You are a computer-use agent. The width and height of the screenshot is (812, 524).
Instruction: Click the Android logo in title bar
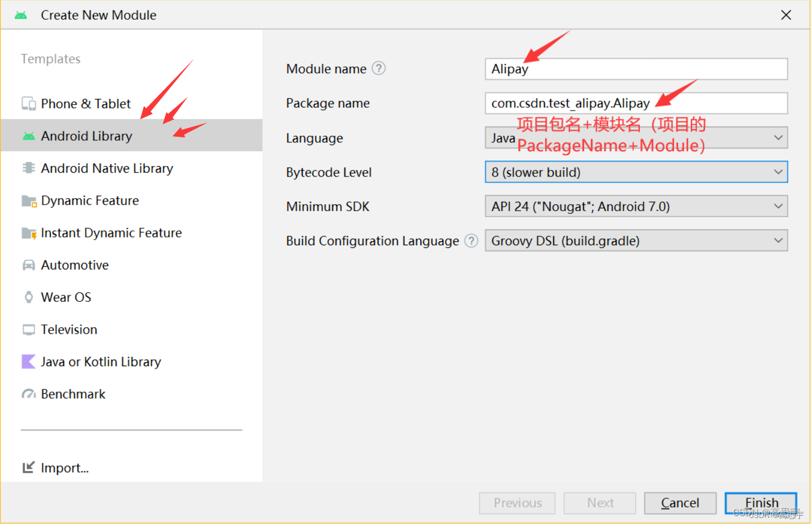(21, 15)
